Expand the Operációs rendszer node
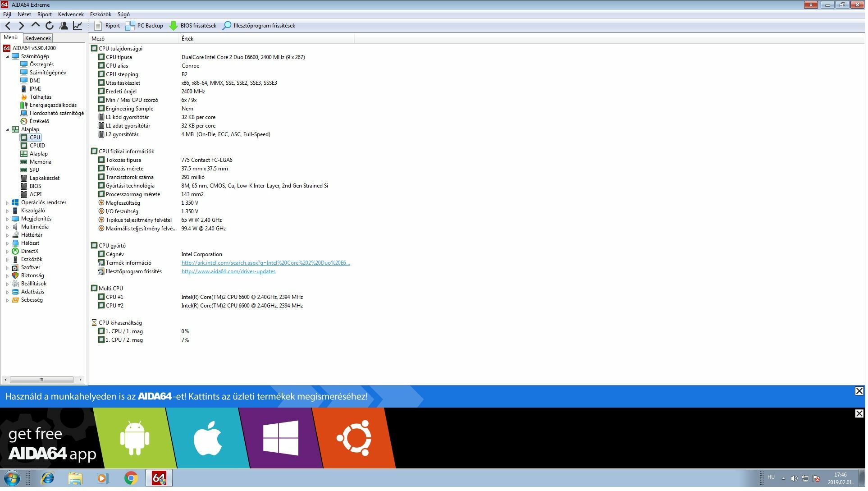Image resolution: width=868 pixels, height=491 pixels. click(7, 203)
